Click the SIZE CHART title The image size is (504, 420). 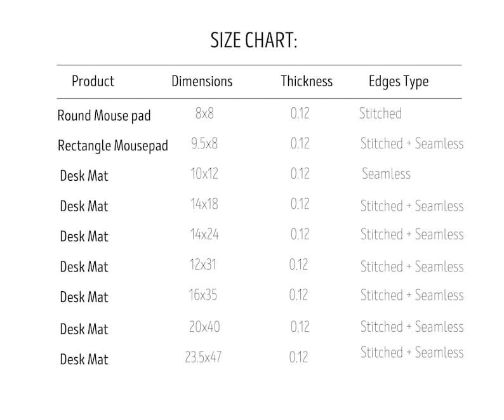(254, 40)
